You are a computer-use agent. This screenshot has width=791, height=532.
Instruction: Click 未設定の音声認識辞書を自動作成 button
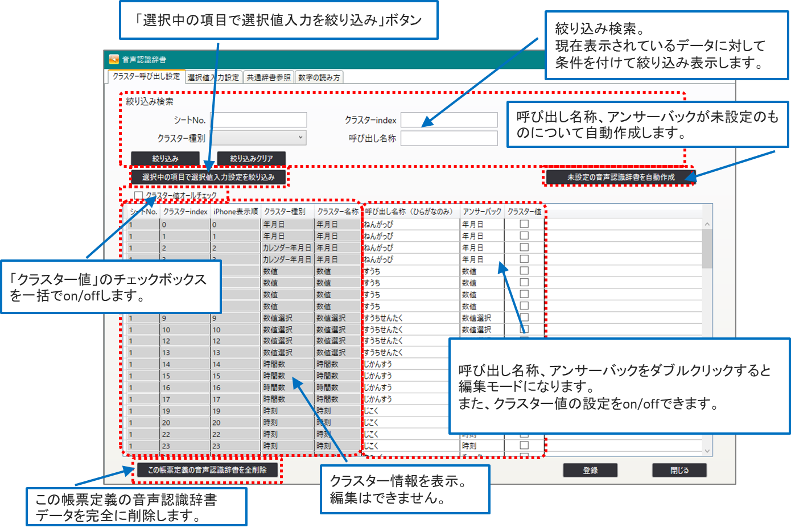pos(620,177)
